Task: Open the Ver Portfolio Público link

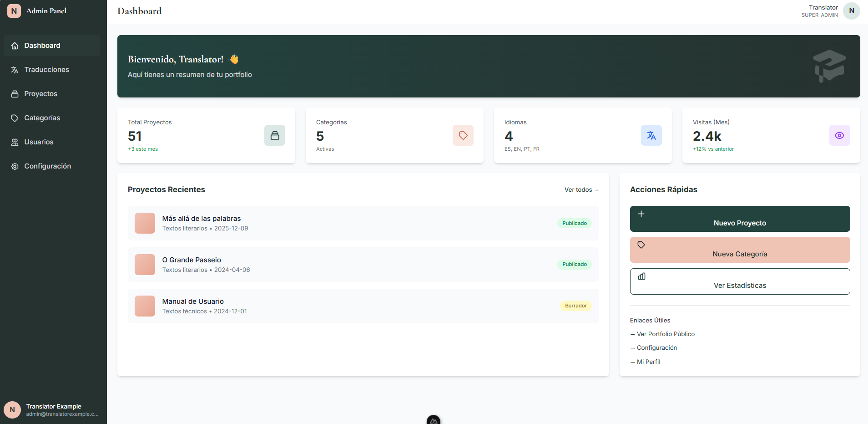Action: click(662, 334)
